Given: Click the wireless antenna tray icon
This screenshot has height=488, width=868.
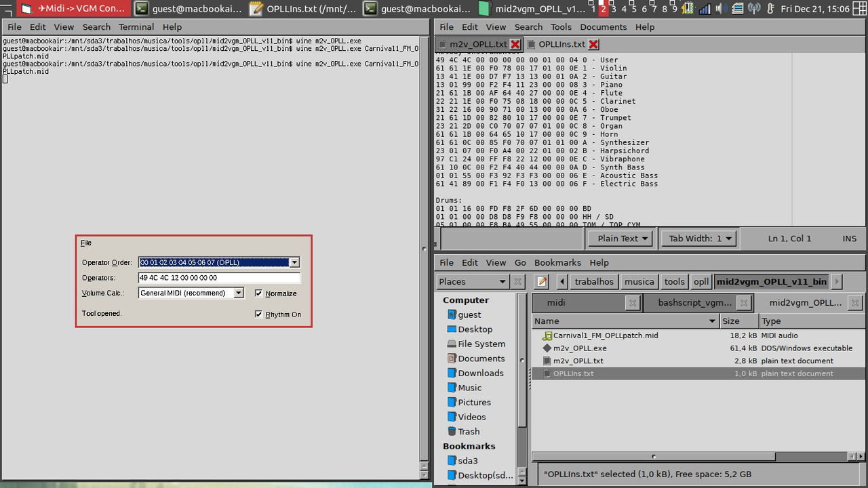Looking at the screenshot, I should click(754, 9).
